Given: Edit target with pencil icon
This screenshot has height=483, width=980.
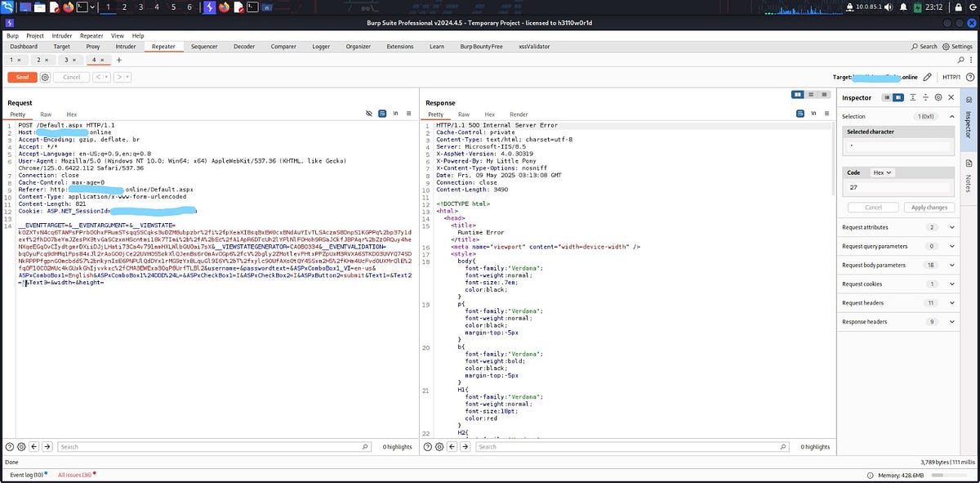Looking at the screenshot, I should pyautogui.click(x=927, y=77).
